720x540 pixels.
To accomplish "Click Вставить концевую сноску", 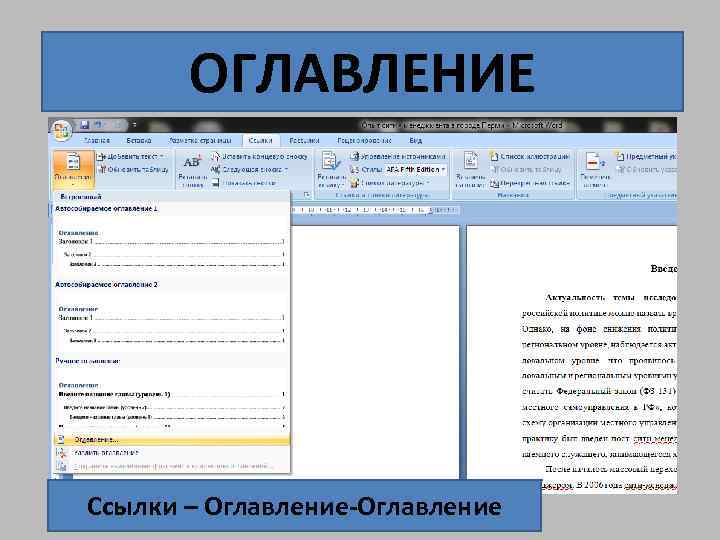I will click(x=259, y=157).
